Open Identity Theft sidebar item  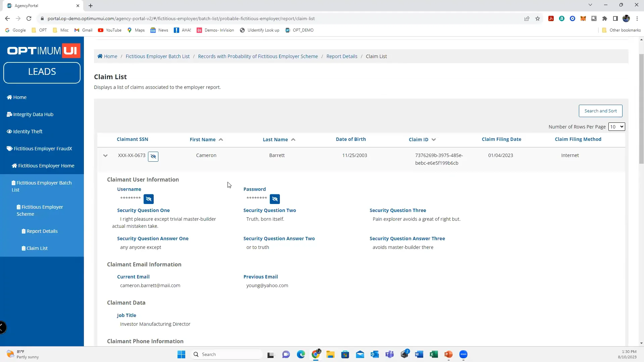(24, 132)
